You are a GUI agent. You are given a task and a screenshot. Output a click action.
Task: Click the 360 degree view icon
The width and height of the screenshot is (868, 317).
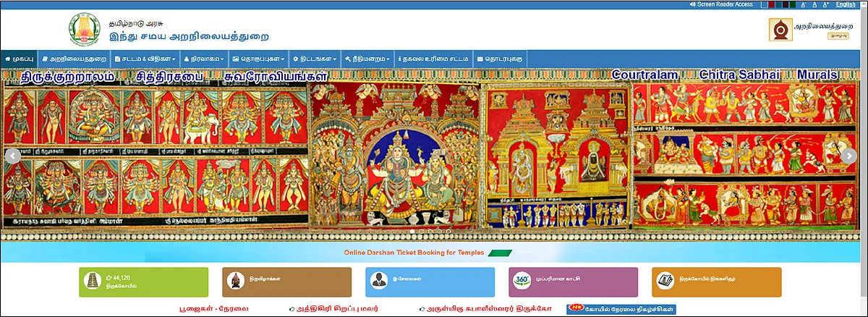tap(522, 282)
